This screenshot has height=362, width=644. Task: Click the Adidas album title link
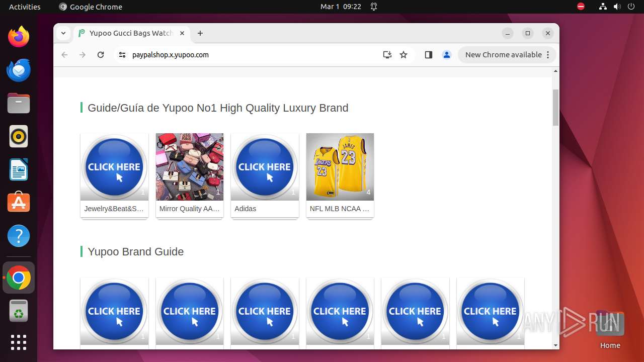[x=246, y=209]
